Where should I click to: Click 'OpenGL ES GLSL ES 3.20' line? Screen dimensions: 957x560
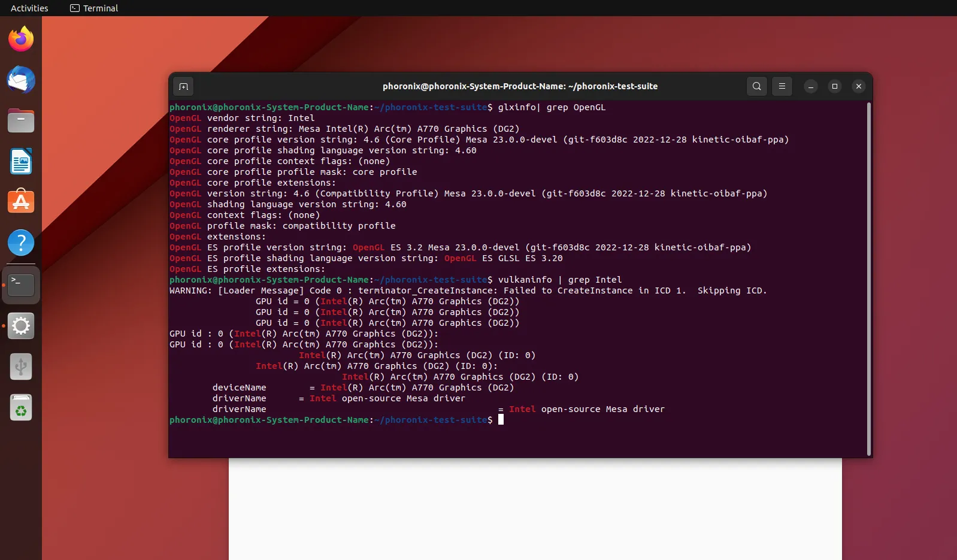(366, 258)
